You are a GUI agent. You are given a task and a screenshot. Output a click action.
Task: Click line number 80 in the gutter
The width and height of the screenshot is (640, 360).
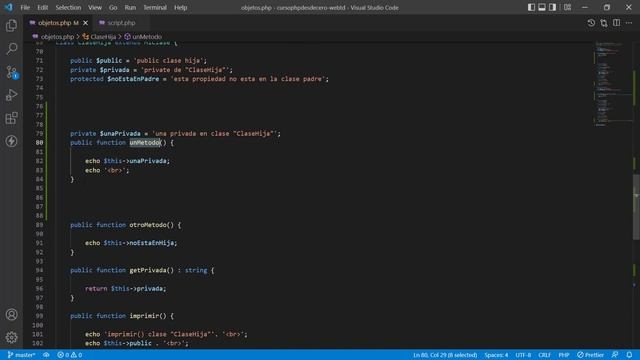39,142
